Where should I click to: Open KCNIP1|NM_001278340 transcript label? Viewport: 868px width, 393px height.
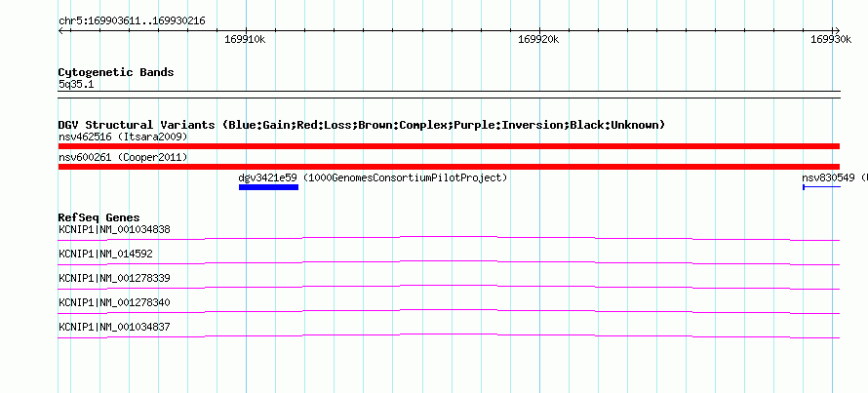114,302
